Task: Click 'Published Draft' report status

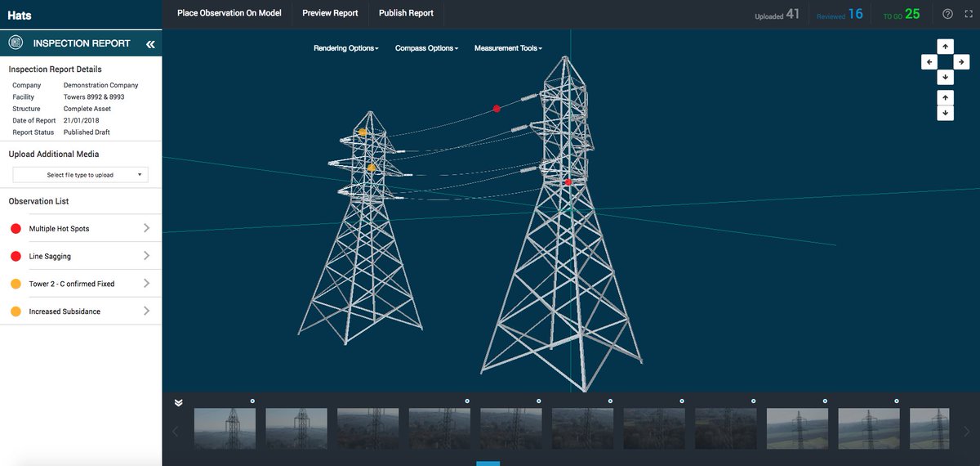Action: pyautogui.click(x=87, y=132)
